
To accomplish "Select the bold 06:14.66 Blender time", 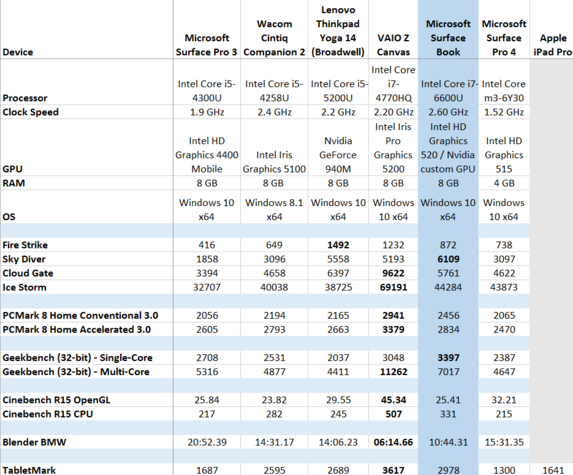I will point(393,442).
